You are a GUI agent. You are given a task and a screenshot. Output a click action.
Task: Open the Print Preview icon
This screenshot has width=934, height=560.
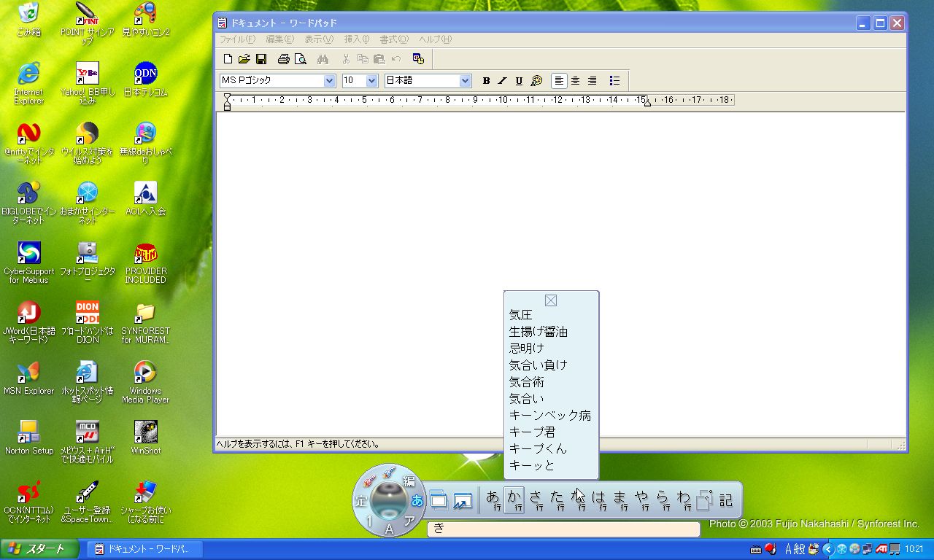tap(300, 59)
